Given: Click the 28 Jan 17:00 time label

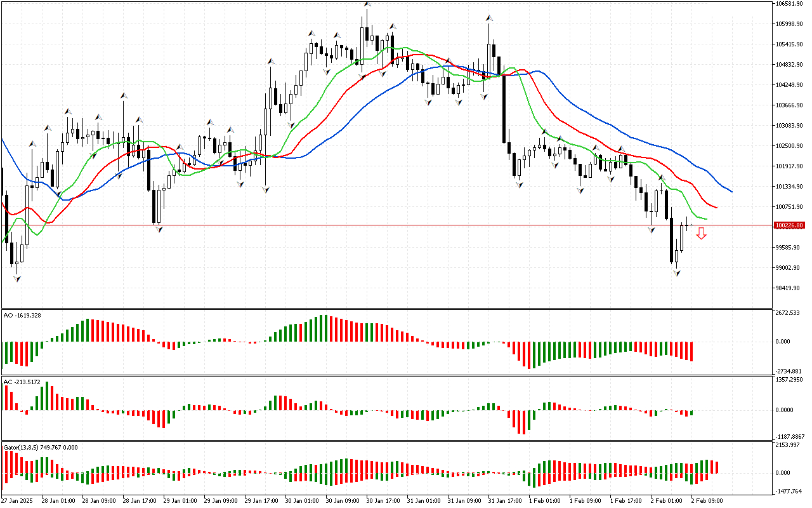Looking at the screenshot, I should pos(140,500).
